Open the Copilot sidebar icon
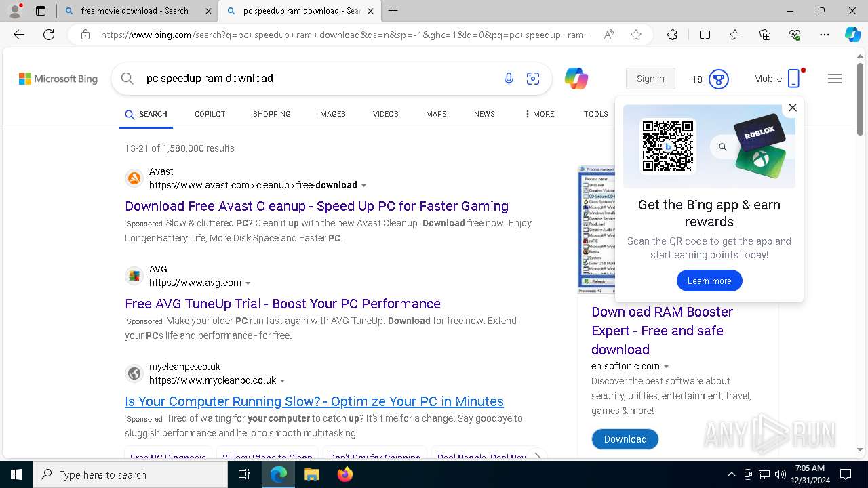The image size is (868, 488). click(x=852, y=35)
